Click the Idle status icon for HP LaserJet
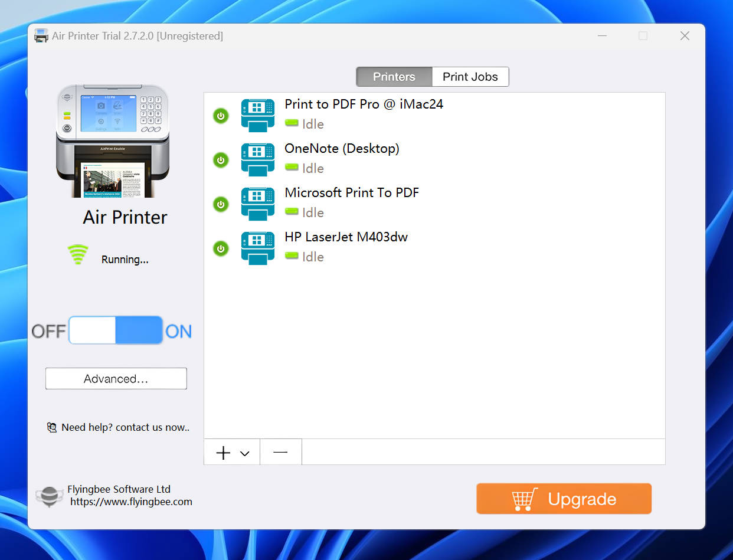The height and width of the screenshot is (560, 733). click(292, 256)
